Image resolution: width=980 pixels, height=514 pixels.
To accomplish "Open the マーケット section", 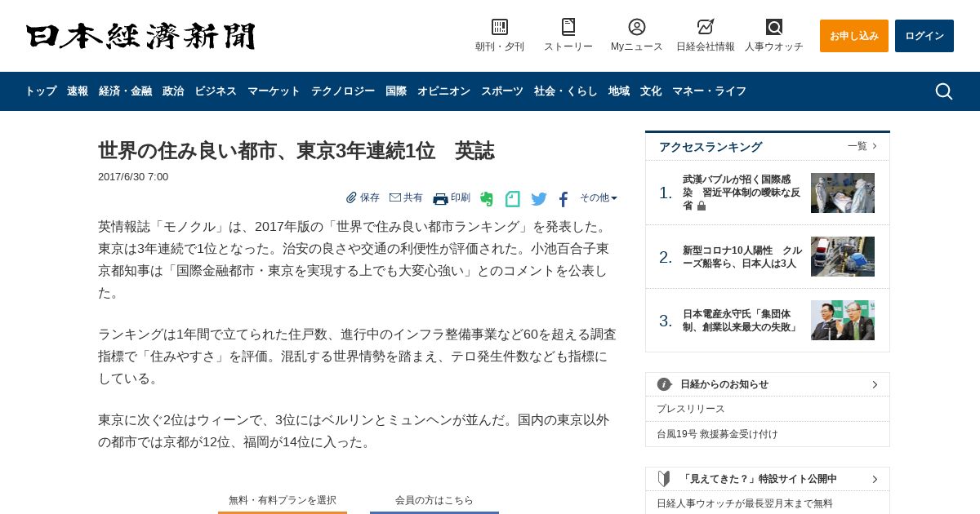I will coord(274,91).
